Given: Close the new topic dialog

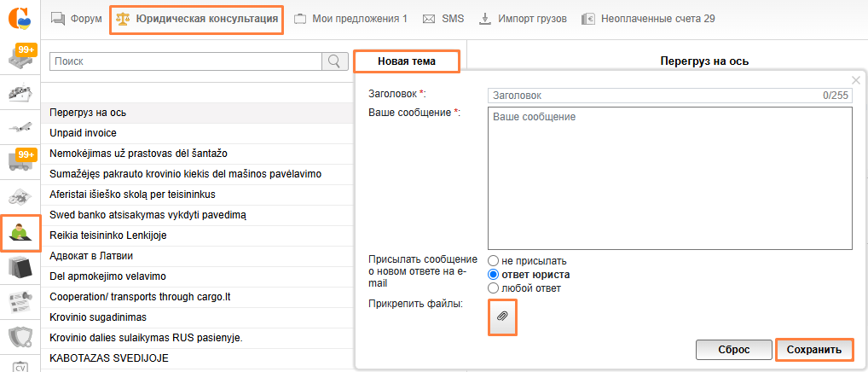Looking at the screenshot, I should click(x=856, y=80).
